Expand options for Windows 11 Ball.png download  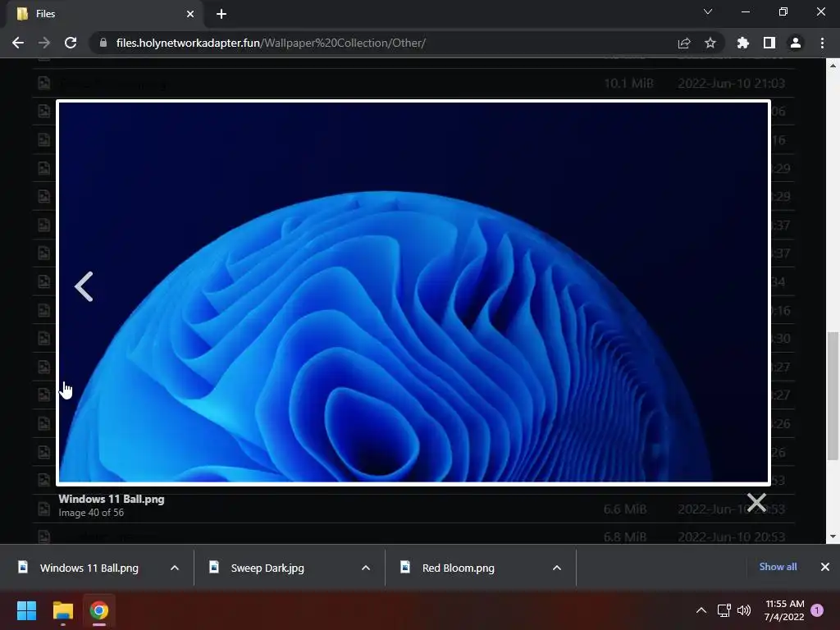(175, 568)
